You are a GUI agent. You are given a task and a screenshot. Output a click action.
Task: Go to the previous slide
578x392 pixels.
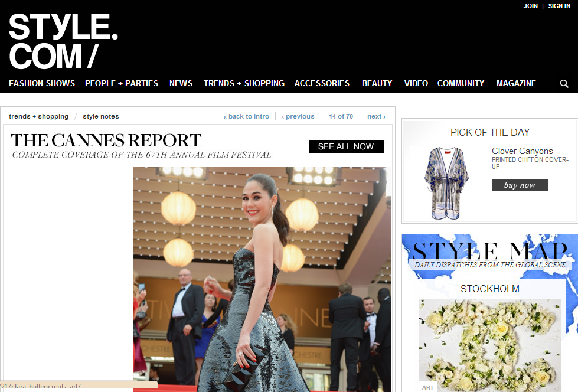tap(298, 116)
